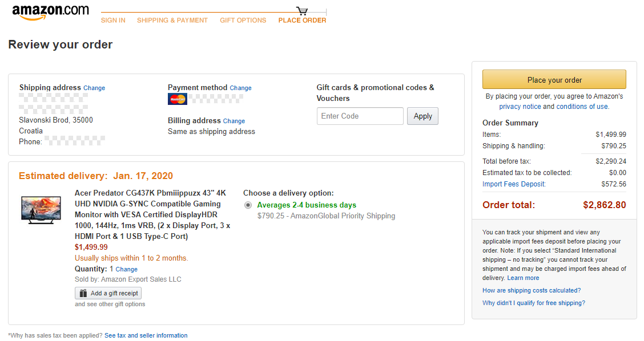
Task: Go to the Sign In checkout step
Action: tap(114, 20)
